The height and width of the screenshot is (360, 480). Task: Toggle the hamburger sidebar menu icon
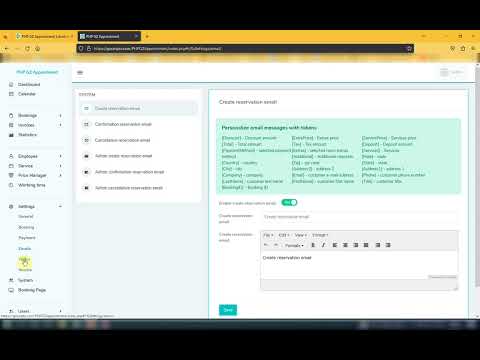click(x=80, y=72)
